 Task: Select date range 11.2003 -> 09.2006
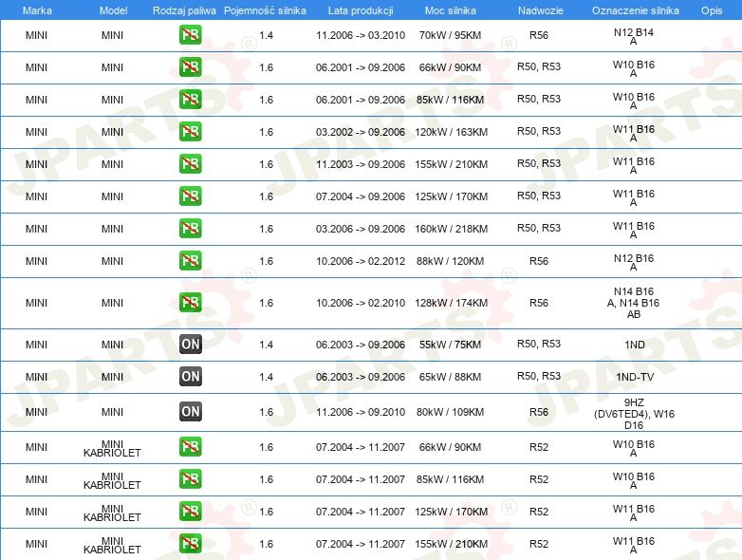(x=361, y=164)
